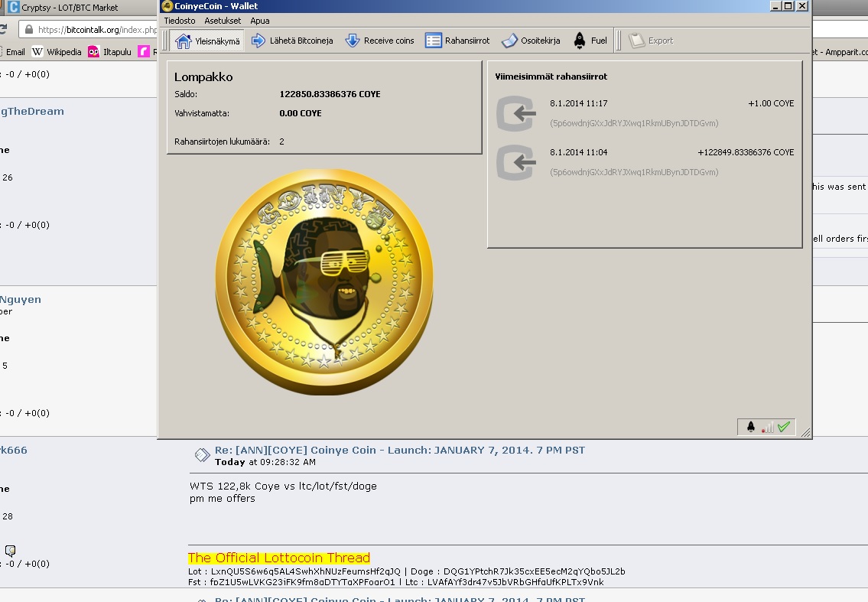Click the Fst address starting fbZ1U5wL
The width and height of the screenshot is (868, 602).
[x=302, y=582]
